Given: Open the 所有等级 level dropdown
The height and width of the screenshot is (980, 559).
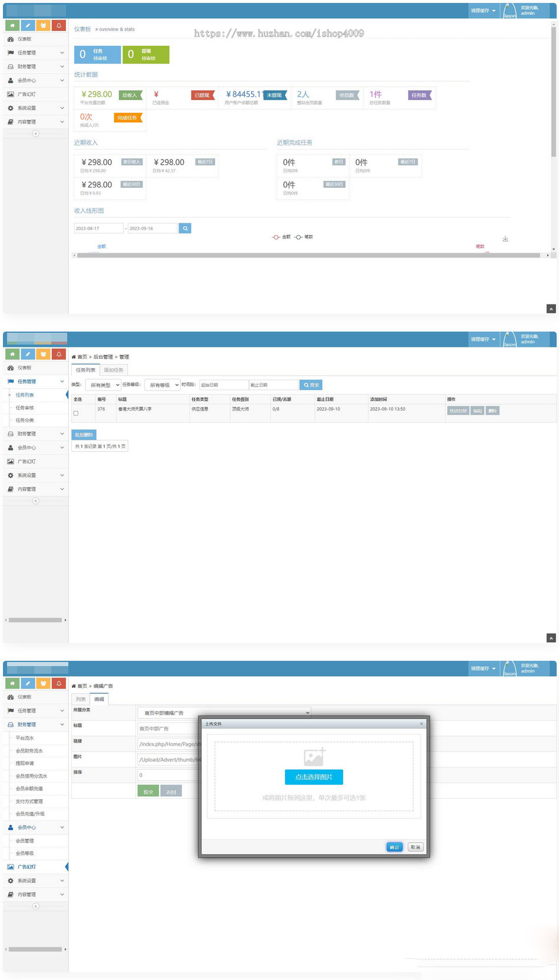Looking at the screenshot, I should [x=162, y=385].
